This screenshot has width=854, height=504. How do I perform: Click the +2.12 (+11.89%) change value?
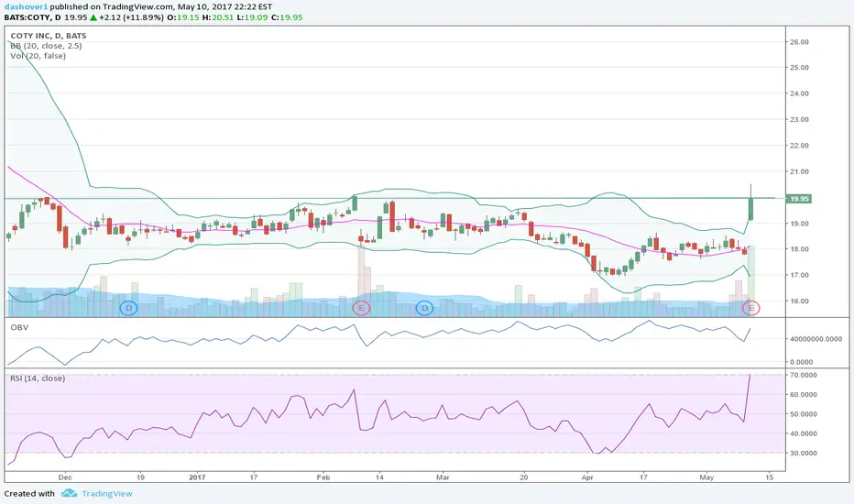click(131, 17)
